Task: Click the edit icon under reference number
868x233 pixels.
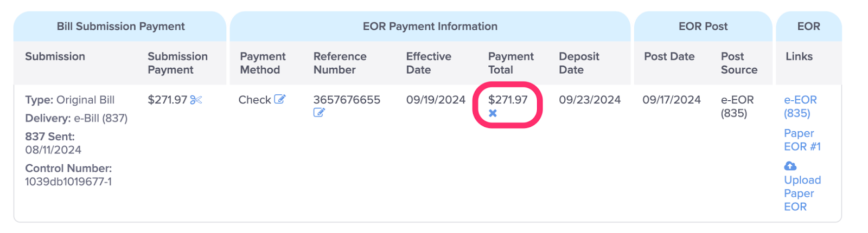Action: tap(319, 113)
